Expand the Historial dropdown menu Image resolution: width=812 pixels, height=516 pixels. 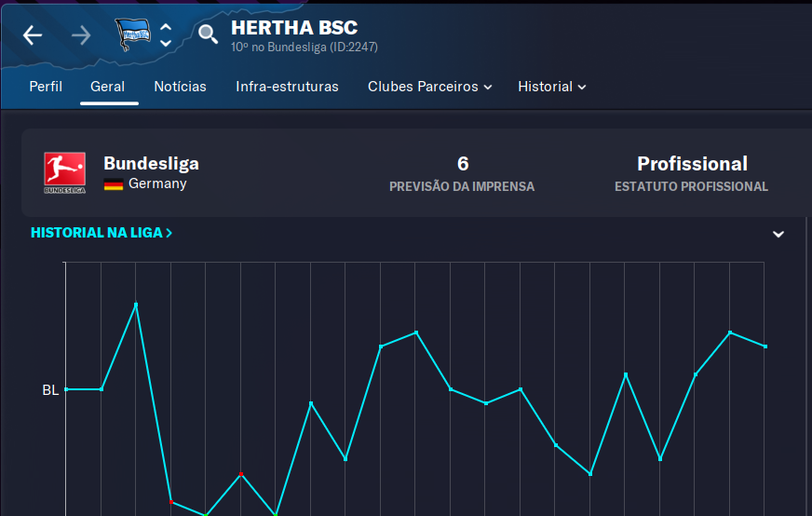coord(552,87)
